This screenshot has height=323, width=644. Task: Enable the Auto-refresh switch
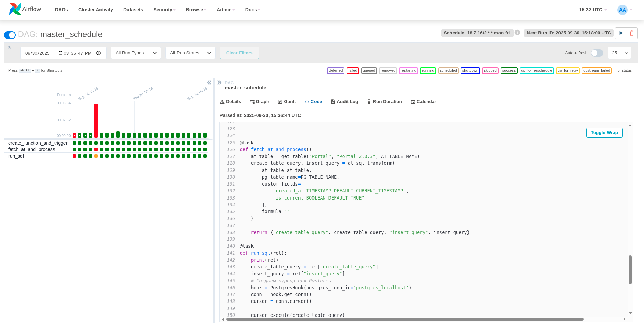(x=597, y=53)
